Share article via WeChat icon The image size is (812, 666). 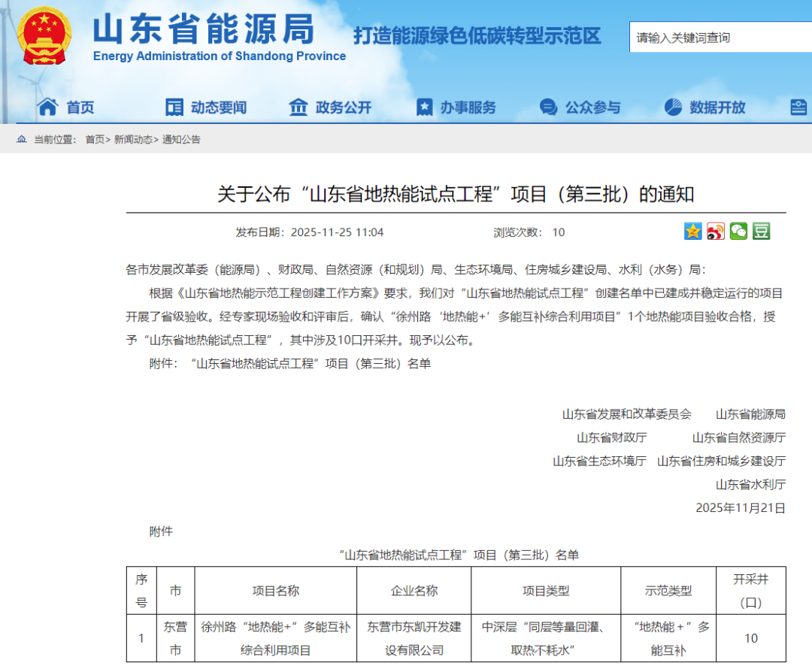738,232
